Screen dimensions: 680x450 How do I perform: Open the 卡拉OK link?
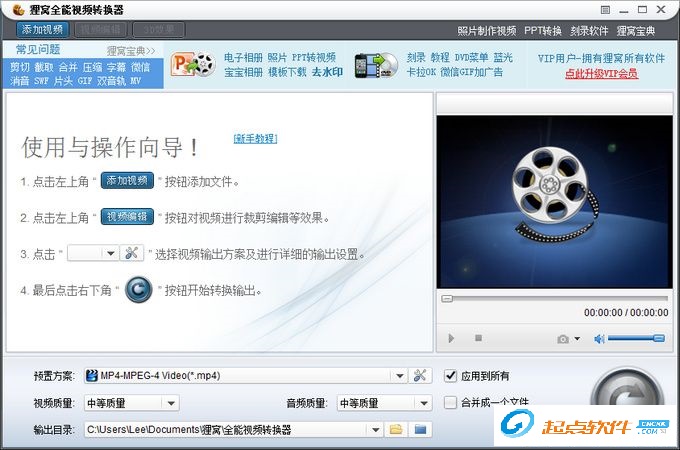[x=421, y=72]
